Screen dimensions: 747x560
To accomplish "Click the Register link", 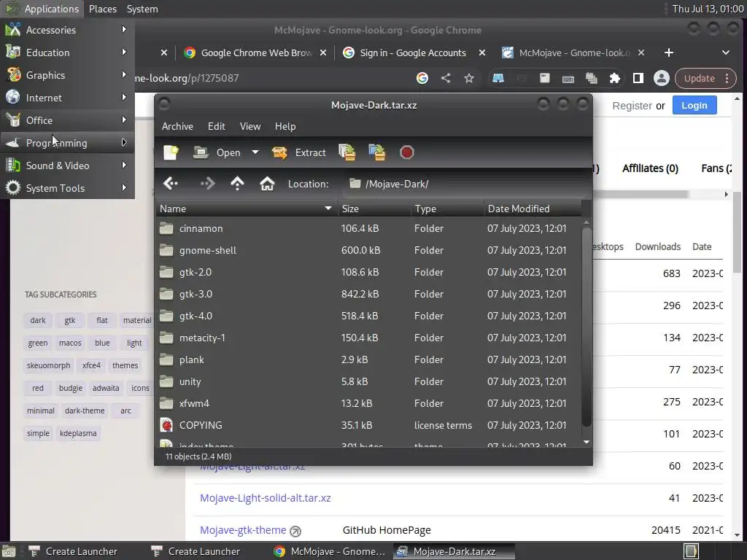I will coord(632,106).
